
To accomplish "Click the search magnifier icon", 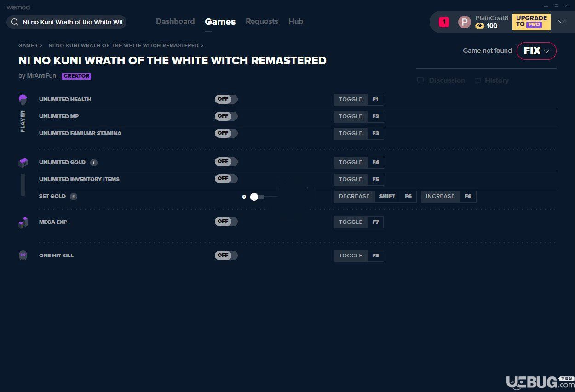I will [x=15, y=22].
